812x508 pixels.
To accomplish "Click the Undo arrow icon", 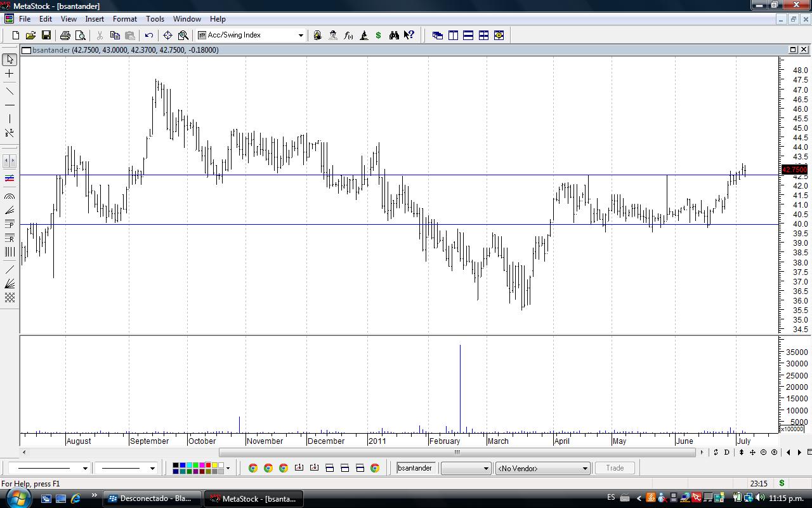I will (x=148, y=36).
